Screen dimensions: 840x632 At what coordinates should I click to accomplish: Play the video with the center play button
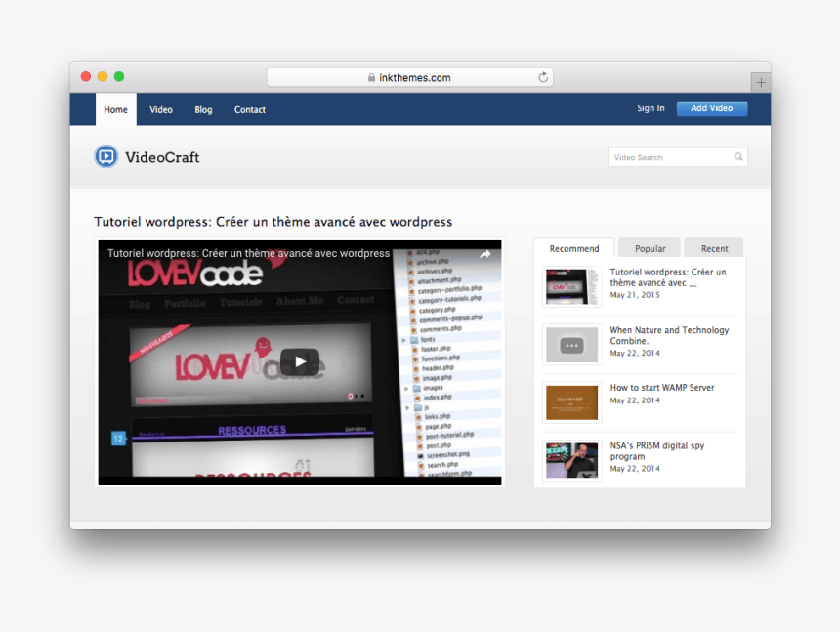coord(300,361)
